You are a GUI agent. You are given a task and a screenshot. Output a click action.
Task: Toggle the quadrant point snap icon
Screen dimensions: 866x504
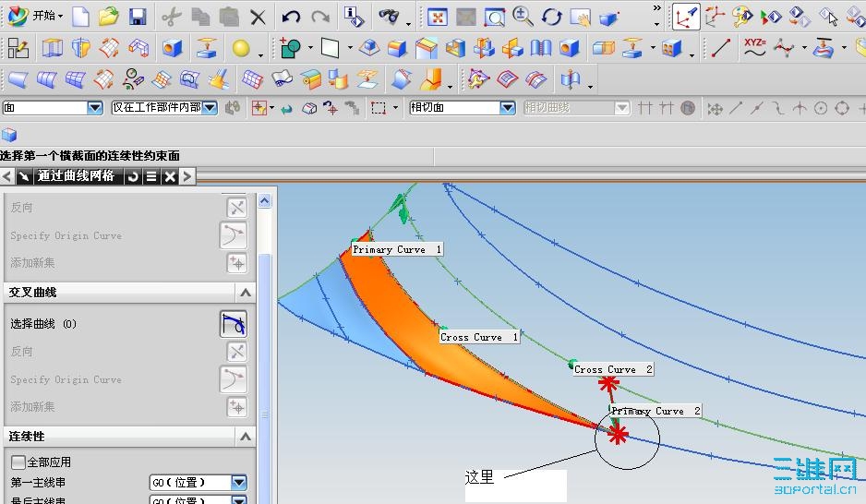[x=842, y=108]
